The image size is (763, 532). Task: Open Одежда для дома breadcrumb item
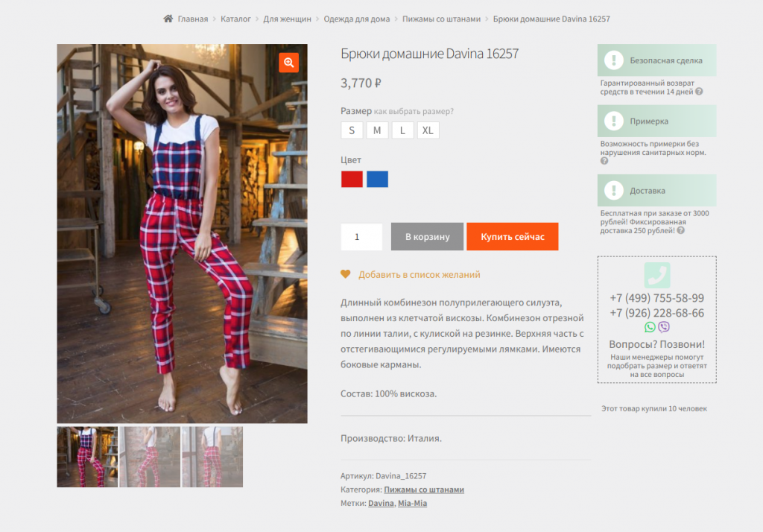[357, 19]
